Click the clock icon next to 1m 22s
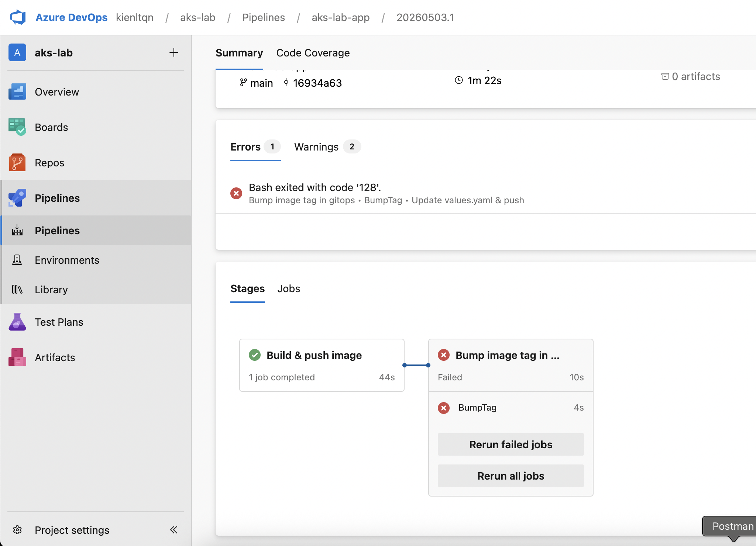Viewport: 756px width, 546px height. tap(459, 80)
